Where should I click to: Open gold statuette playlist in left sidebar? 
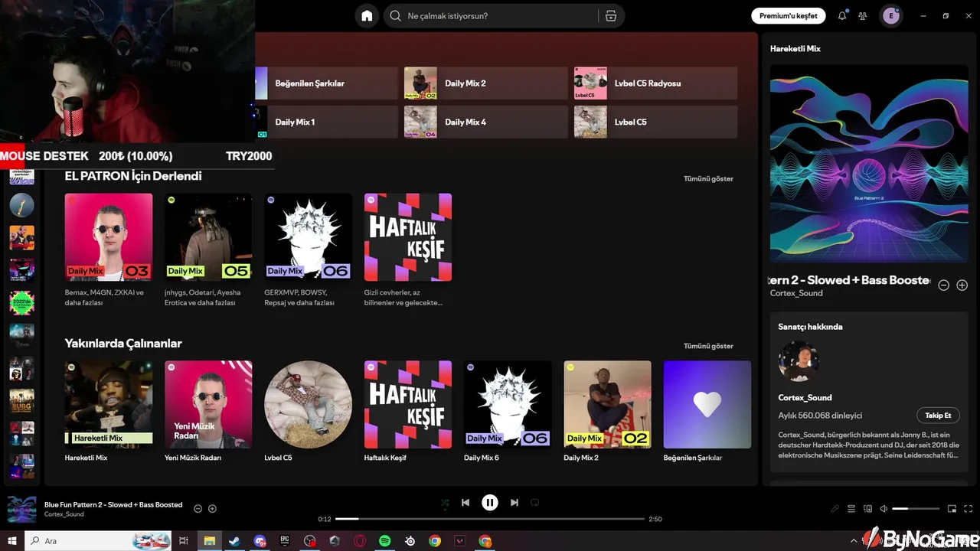[x=21, y=205]
